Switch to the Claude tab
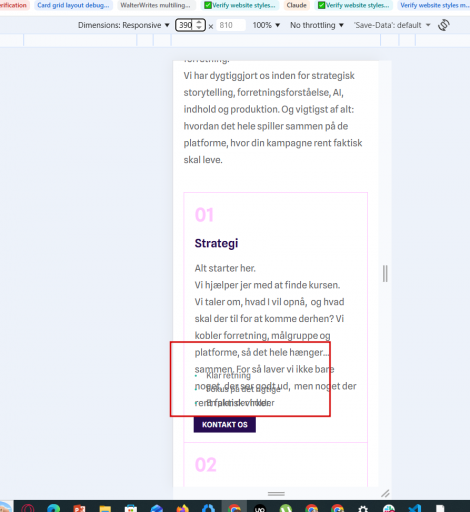Screen dimensions: 470x512 [x=296, y=5]
